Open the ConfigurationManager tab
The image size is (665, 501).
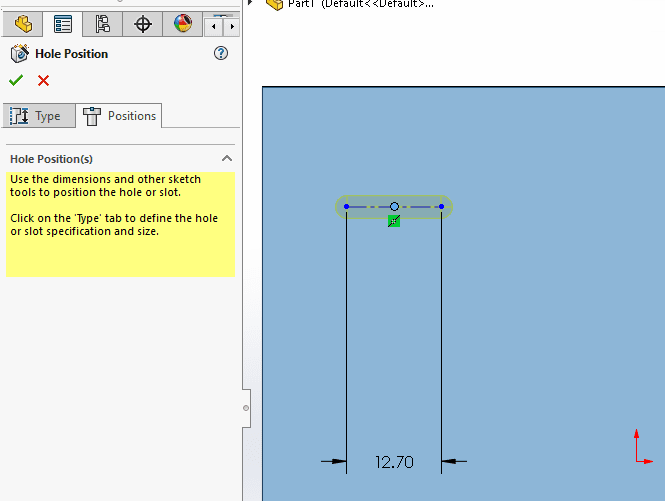(x=102, y=24)
